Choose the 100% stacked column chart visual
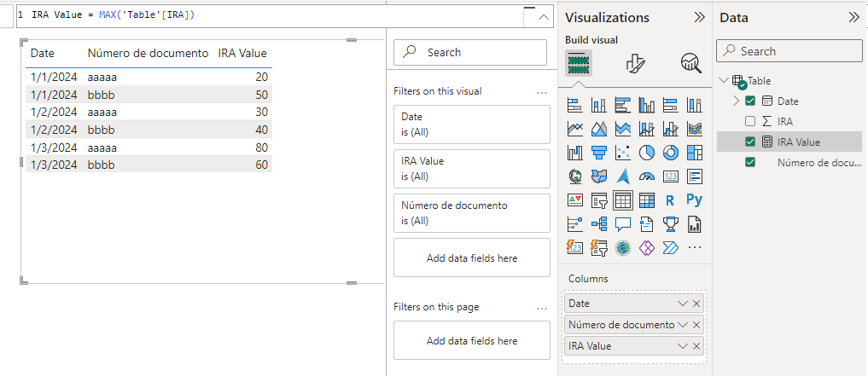The height and width of the screenshot is (376, 868). (694, 105)
